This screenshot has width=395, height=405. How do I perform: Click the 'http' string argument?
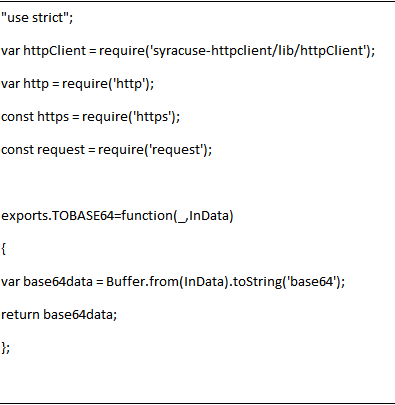coord(129,84)
